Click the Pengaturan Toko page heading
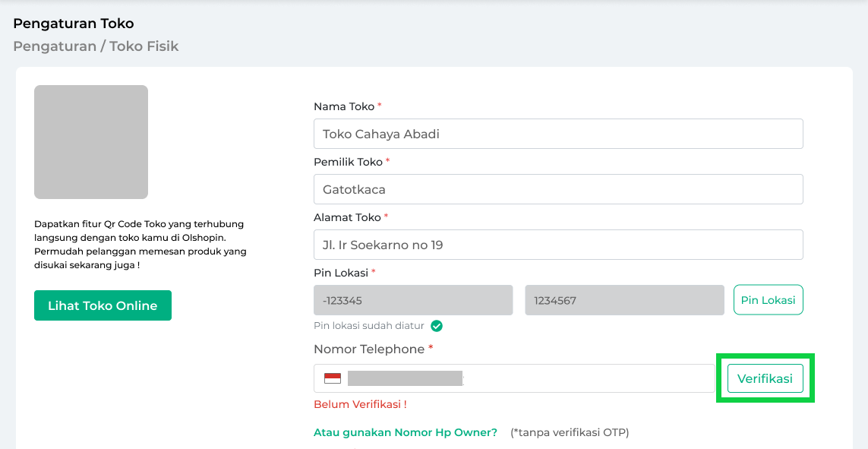This screenshot has width=868, height=449. coord(74,24)
